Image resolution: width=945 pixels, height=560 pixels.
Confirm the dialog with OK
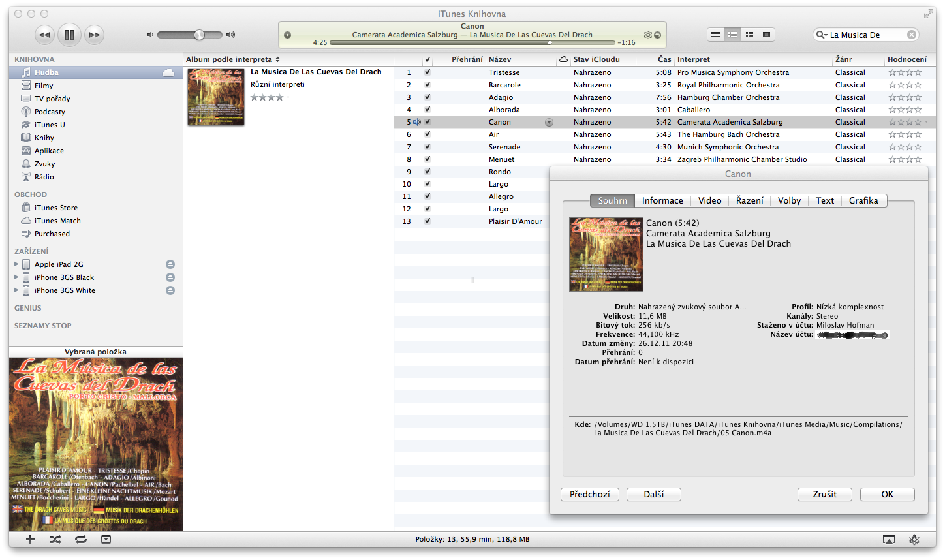(x=887, y=494)
